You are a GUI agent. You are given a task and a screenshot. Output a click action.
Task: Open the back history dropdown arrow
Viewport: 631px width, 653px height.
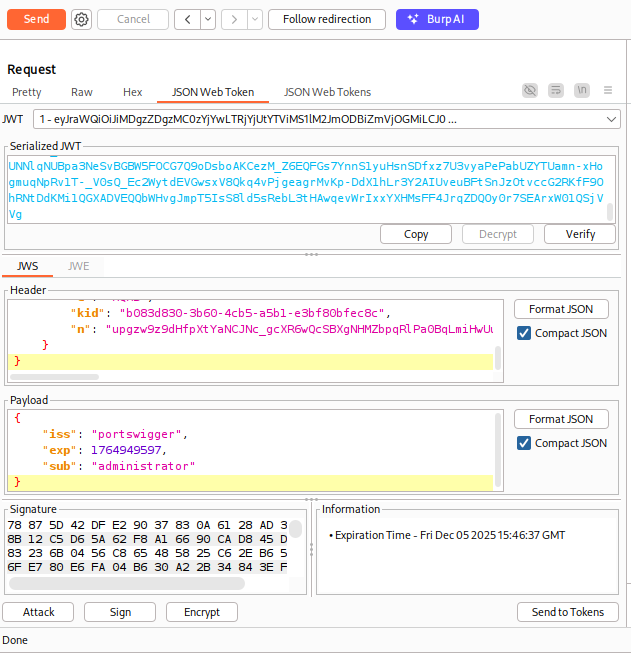(207, 19)
